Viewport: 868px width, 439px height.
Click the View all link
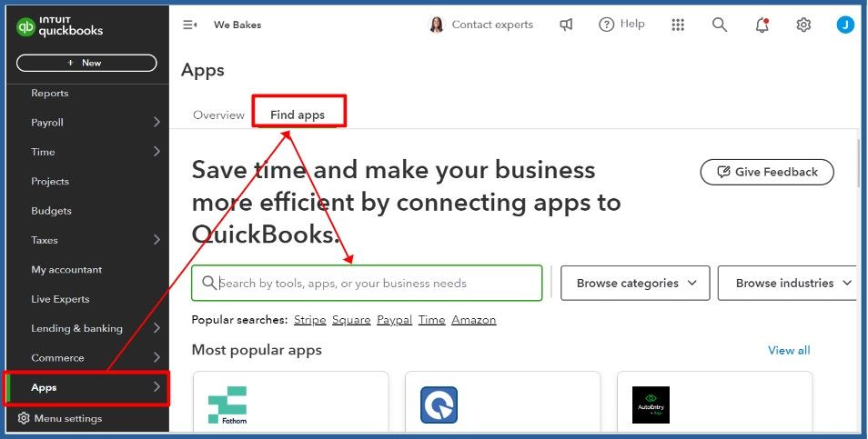coord(789,350)
